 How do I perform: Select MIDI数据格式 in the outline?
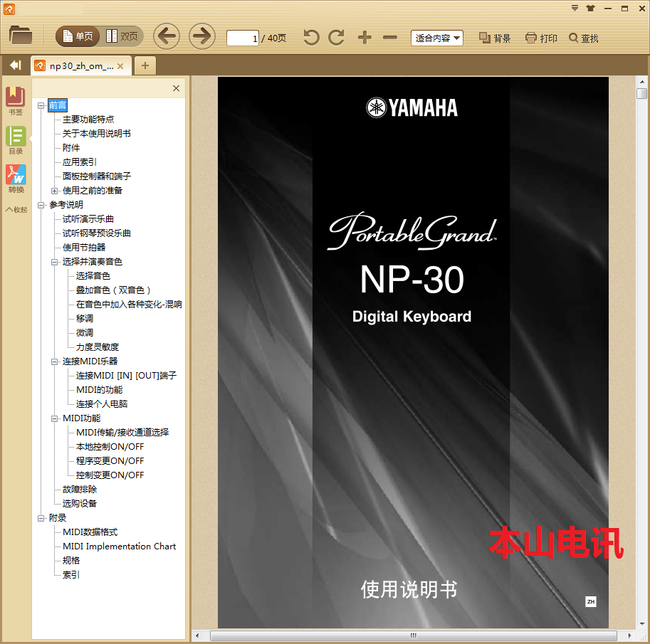tap(90, 532)
